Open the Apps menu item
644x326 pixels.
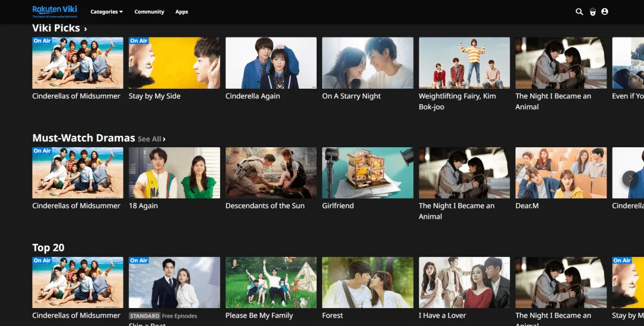(x=181, y=12)
